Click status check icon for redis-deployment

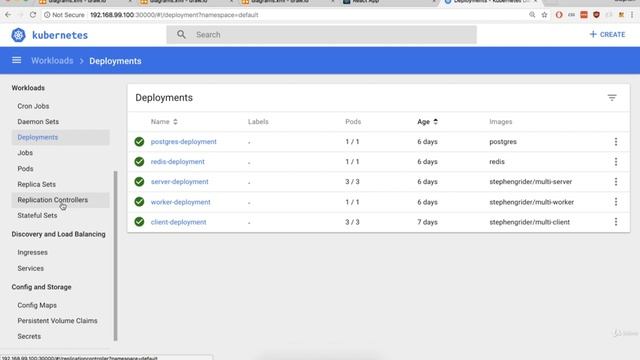[x=139, y=162]
